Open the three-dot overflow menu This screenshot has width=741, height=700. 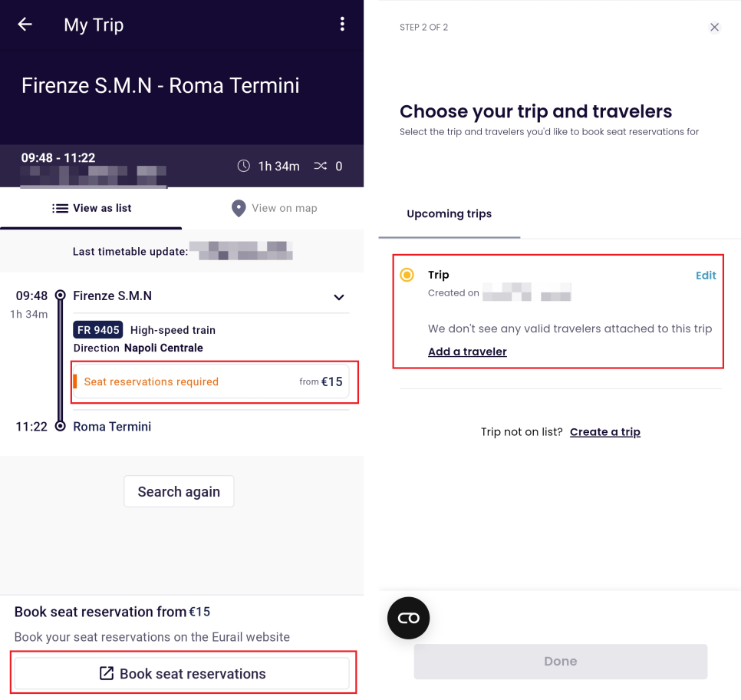pyautogui.click(x=342, y=24)
